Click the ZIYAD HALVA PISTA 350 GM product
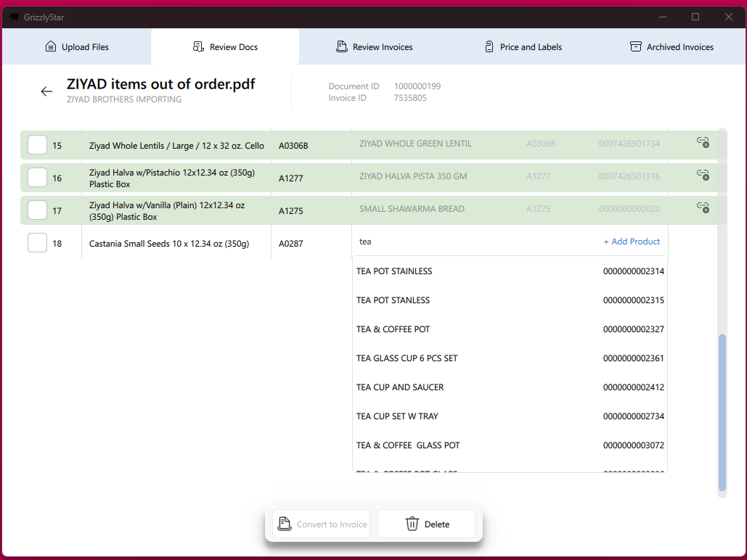 [413, 176]
